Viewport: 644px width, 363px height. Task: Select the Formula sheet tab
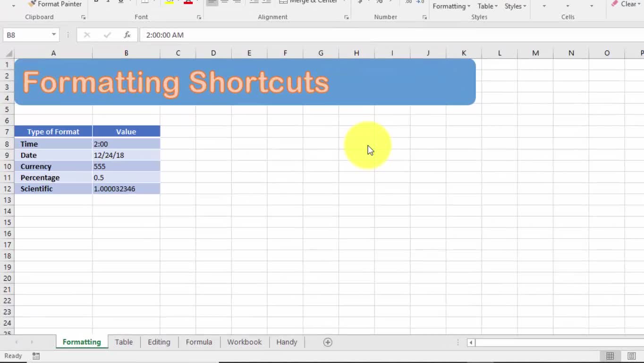[199, 342]
